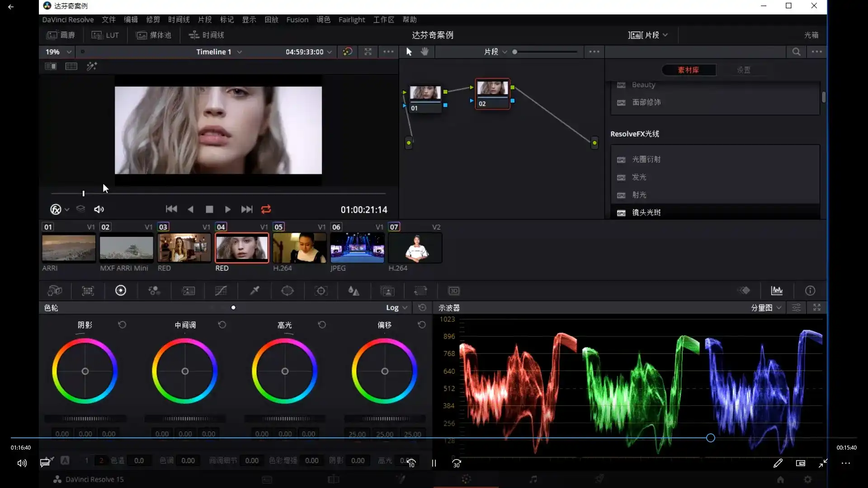Select the Qualifier eyedropper tool
868x488 pixels.
pos(255,291)
